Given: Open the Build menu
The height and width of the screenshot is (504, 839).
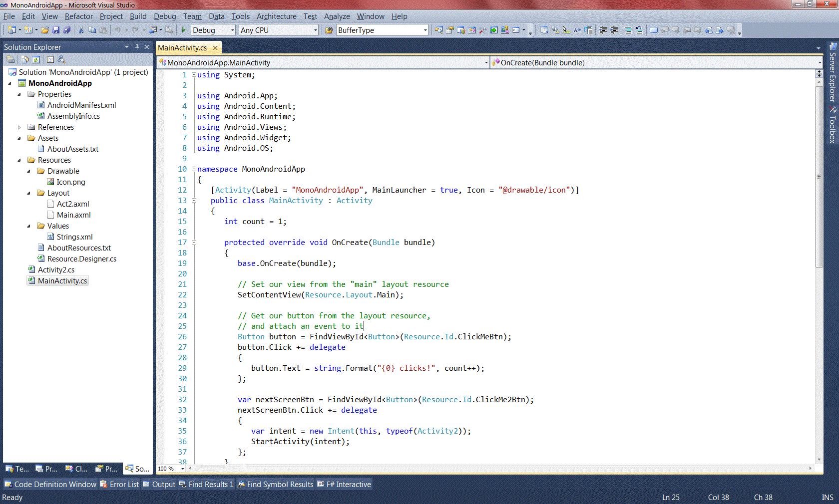Looking at the screenshot, I should [x=138, y=16].
